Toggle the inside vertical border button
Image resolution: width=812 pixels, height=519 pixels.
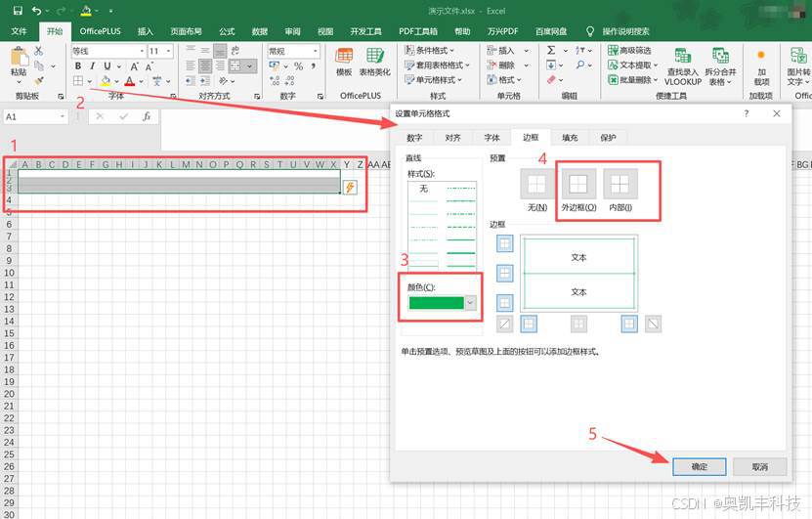click(579, 324)
